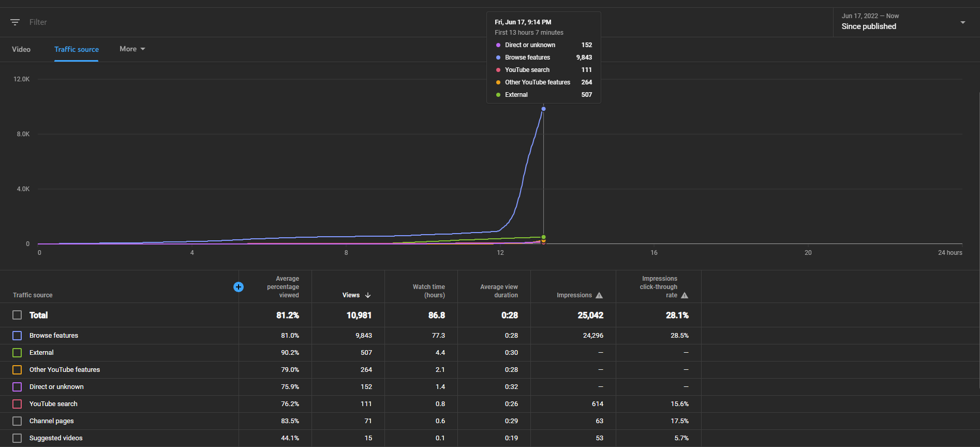
Task: Click the Views sort-descending arrow
Action: 368,295
